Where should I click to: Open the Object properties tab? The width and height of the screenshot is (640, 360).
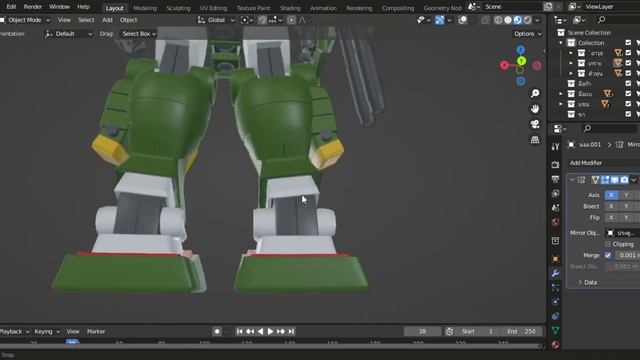(555, 259)
